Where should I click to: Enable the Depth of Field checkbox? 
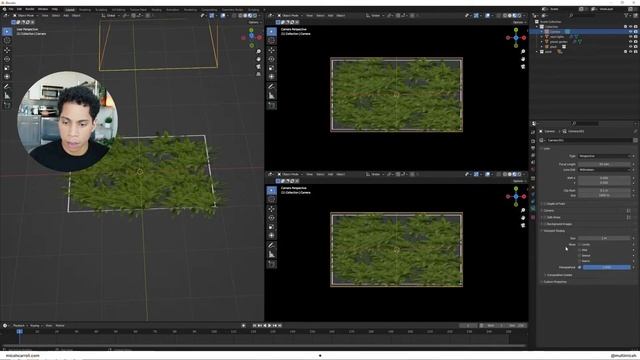pyautogui.click(x=545, y=204)
